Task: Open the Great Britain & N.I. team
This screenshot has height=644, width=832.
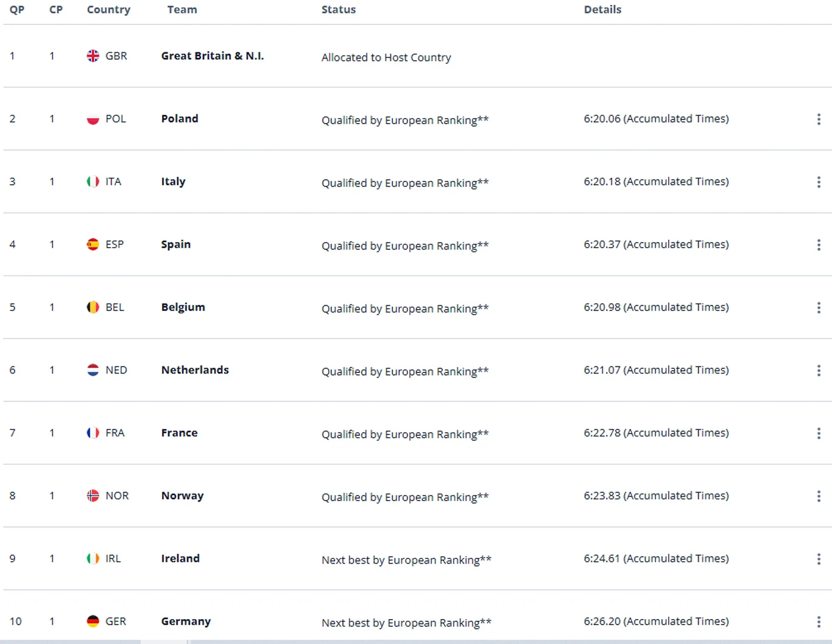Action: pyautogui.click(x=213, y=56)
